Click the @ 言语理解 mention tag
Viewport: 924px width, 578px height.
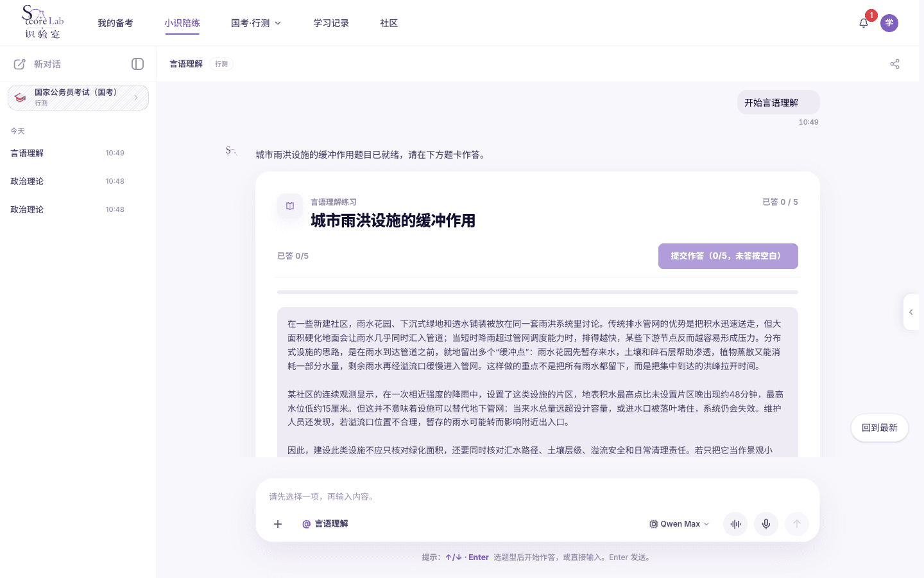pyautogui.click(x=325, y=524)
